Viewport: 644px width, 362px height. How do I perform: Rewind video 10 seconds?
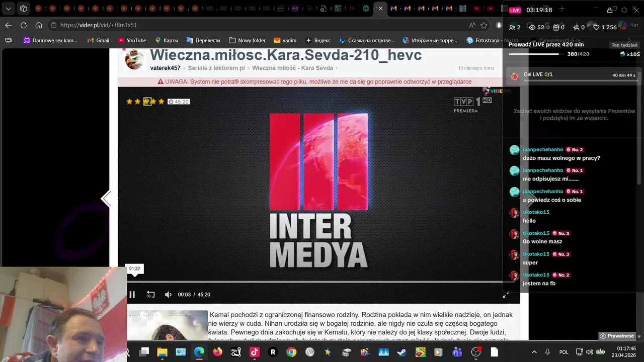point(150,295)
